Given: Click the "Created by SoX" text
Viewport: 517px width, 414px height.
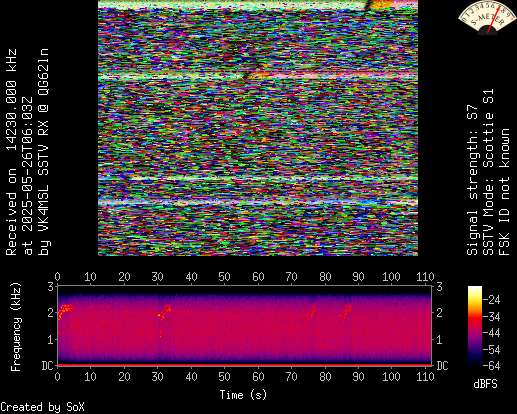Looking at the screenshot, I should click(42, 407).
